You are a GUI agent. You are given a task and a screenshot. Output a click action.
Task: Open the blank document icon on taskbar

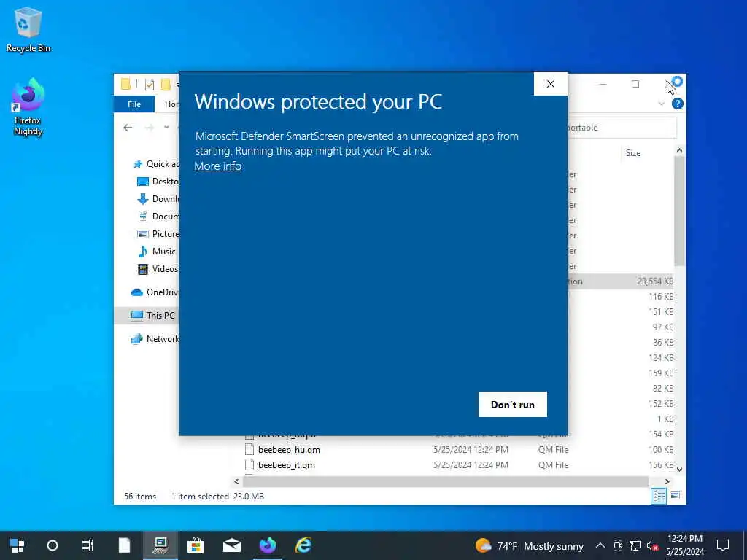click(x=124, y=545)
